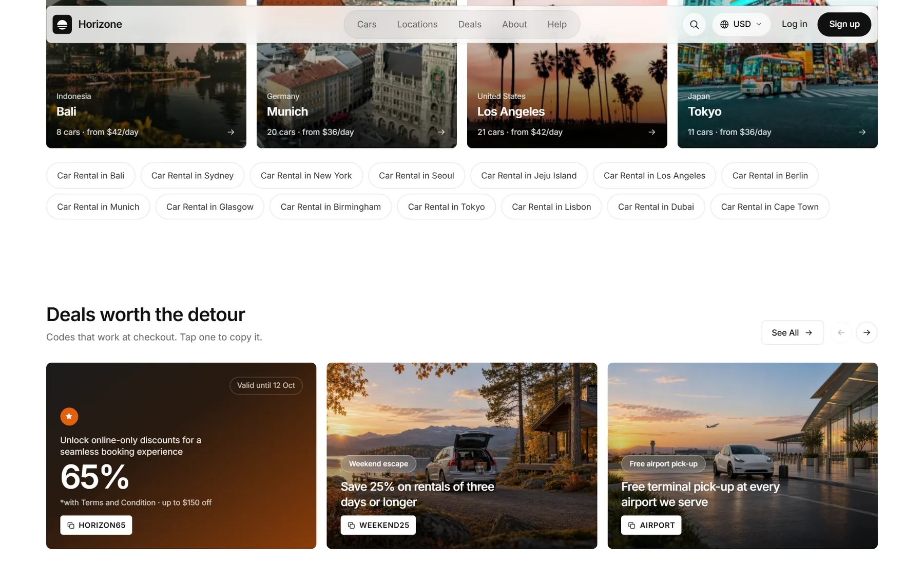Screen dimensions: 924x578
Task: Select Car Rental in Cape Town chip
Action: [x=769, y=207]
